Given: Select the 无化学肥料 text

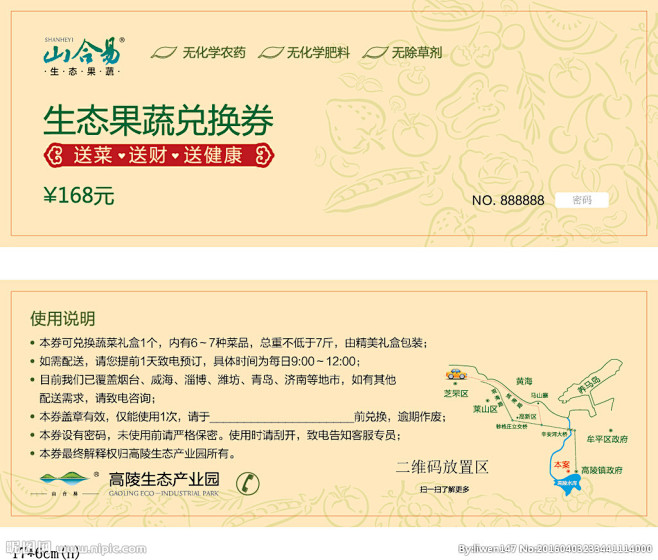Looking at the screenshot, I should click(x=318, y=53).
